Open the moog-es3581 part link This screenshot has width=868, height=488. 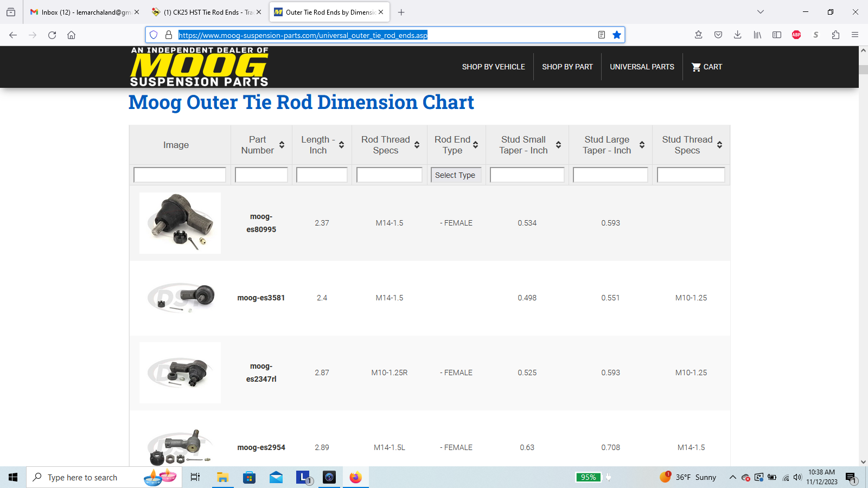click(261, 298)
